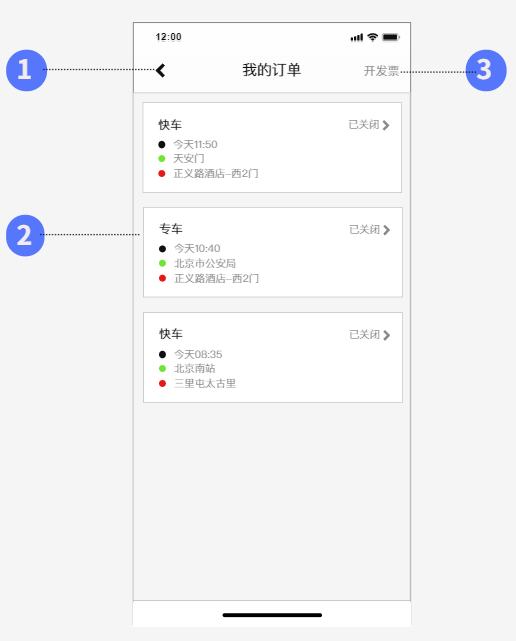Select blue annotation marker number 2

[x=25, y=235]
